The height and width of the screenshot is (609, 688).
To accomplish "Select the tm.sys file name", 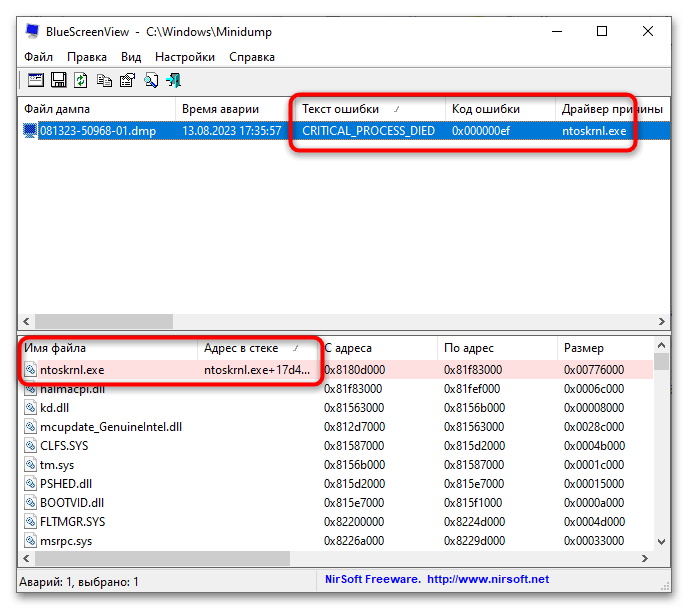I will pos(57,465).
